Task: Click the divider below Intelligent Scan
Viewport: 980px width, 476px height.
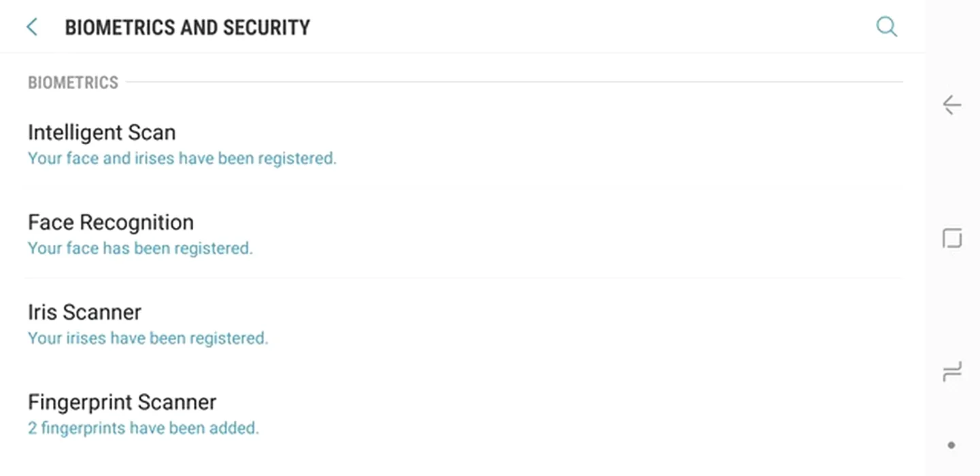Action: (462, 188)
